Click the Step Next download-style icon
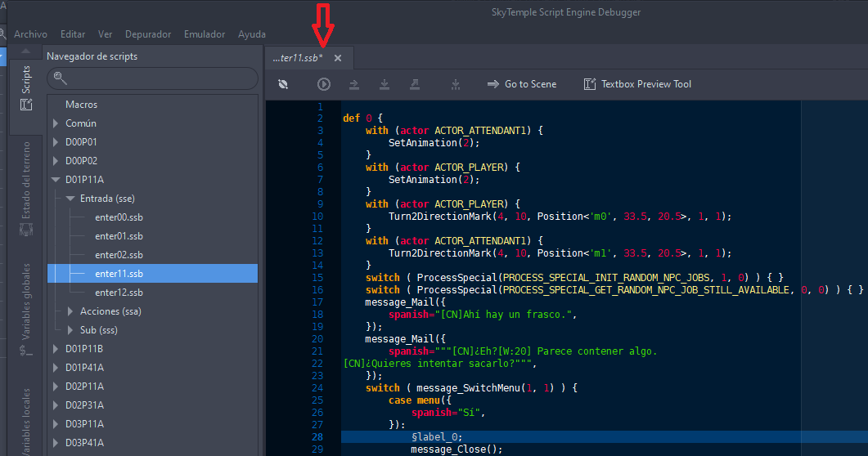Viewport: 868px width, 456px height. pos(456,84)
